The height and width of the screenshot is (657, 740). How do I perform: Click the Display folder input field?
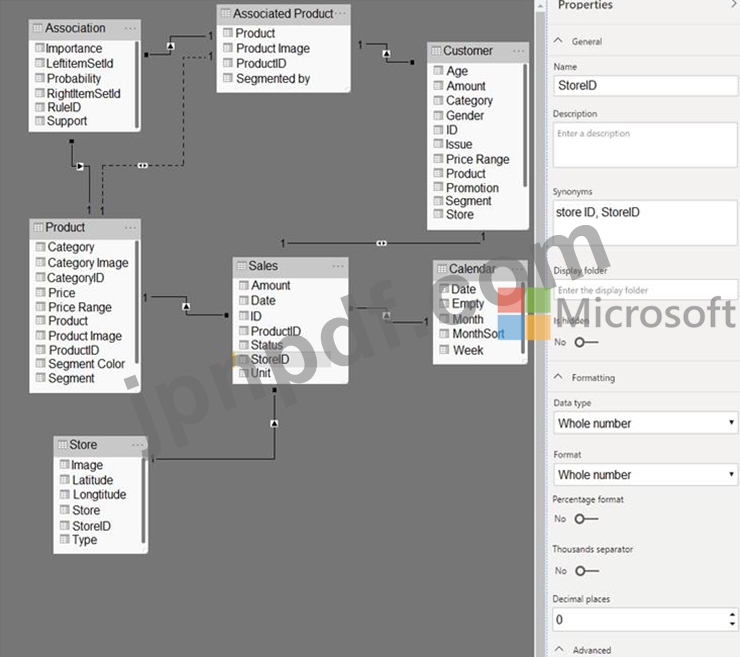coord(645,290)
